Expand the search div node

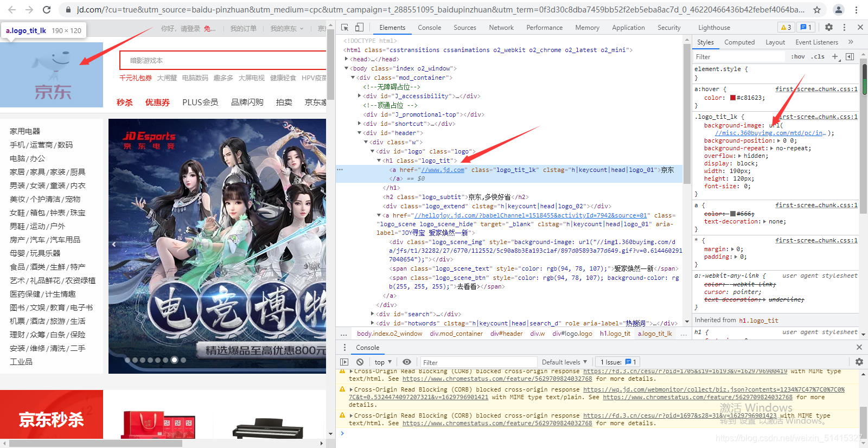pyautogui.click(x=372, y=314)
